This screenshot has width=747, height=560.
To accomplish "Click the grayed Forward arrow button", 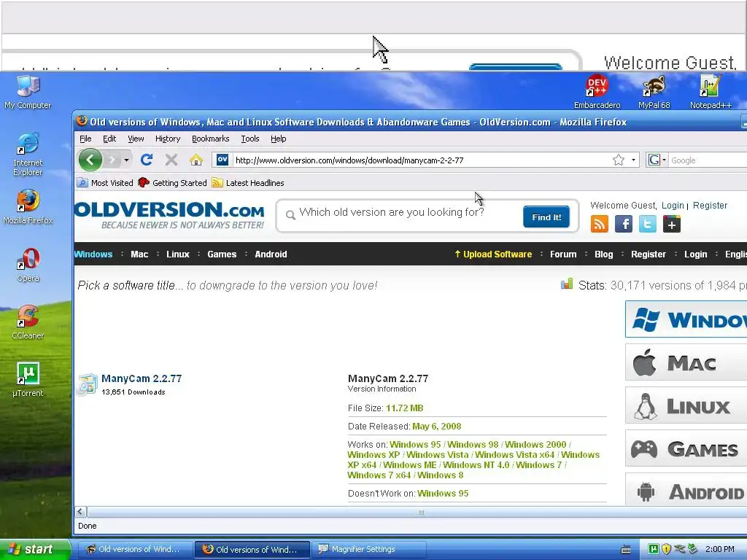I will coord(112,160).
